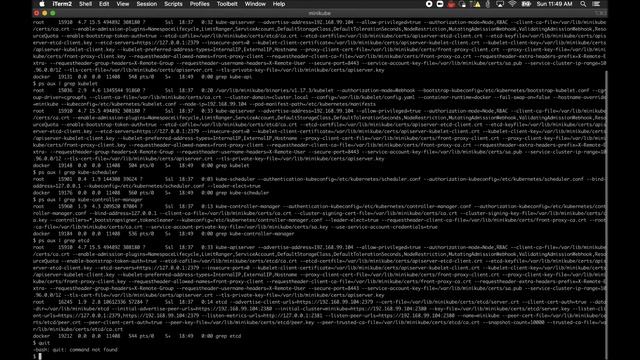Click the rounded-rectangle status icon in menu bar
This screenshot has width=640, height=360.
point(440,4)
